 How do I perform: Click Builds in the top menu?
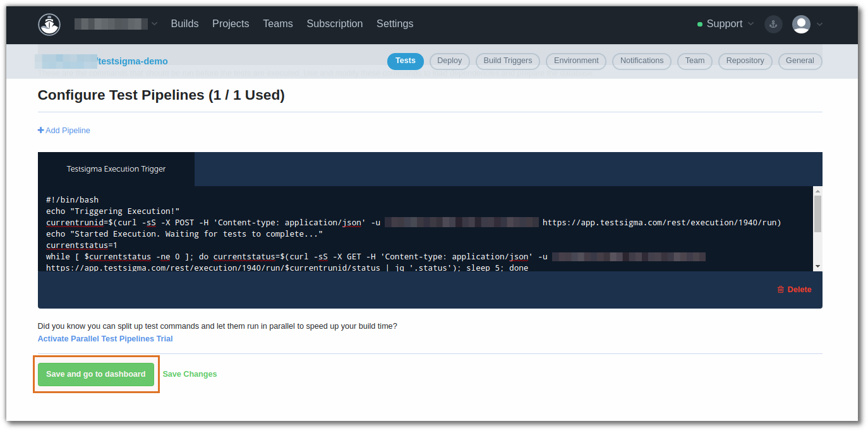coord(184,23)
